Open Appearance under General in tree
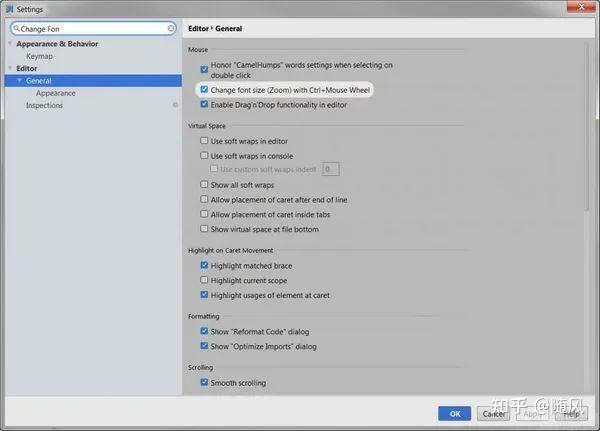The image size is (600, 431). [x=55, y=93]
